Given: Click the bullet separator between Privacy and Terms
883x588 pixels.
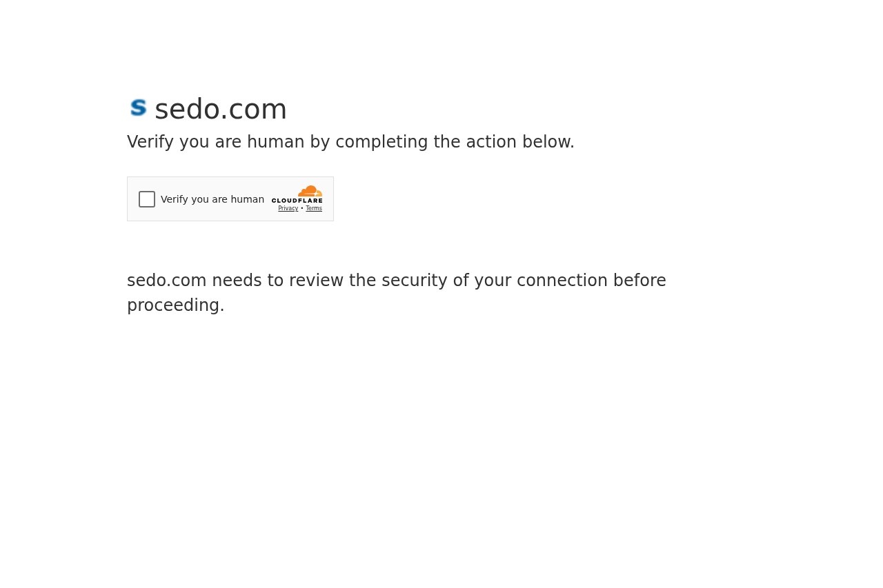Looking at the screenshot, I should point(302,208).
